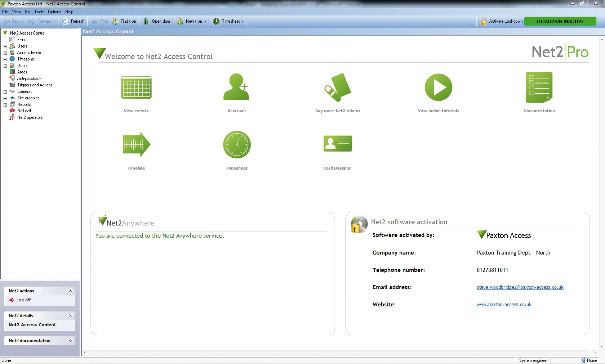The image size is (605, 364).
Task: Launch the Card Designer icon
Action: pos(338,144)
